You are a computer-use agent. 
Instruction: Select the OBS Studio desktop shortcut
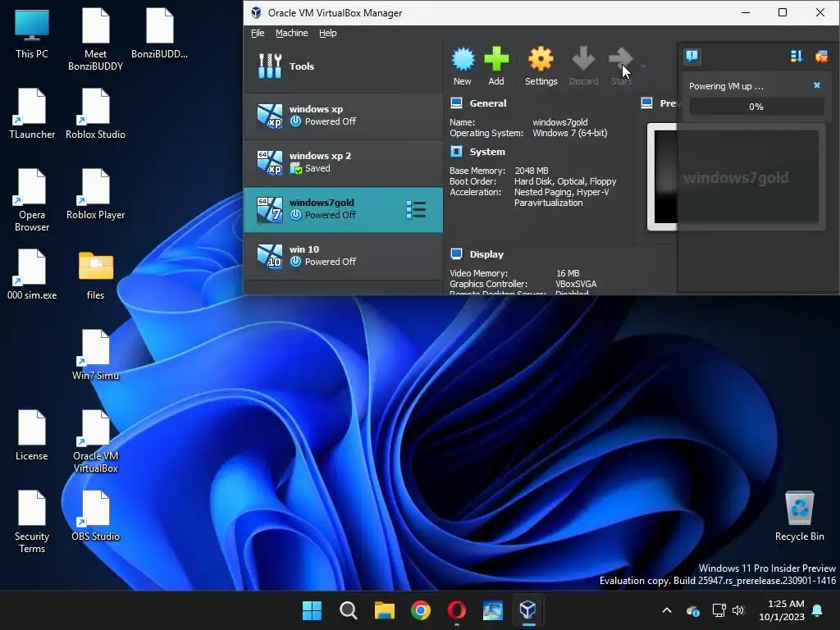point(95,515)
